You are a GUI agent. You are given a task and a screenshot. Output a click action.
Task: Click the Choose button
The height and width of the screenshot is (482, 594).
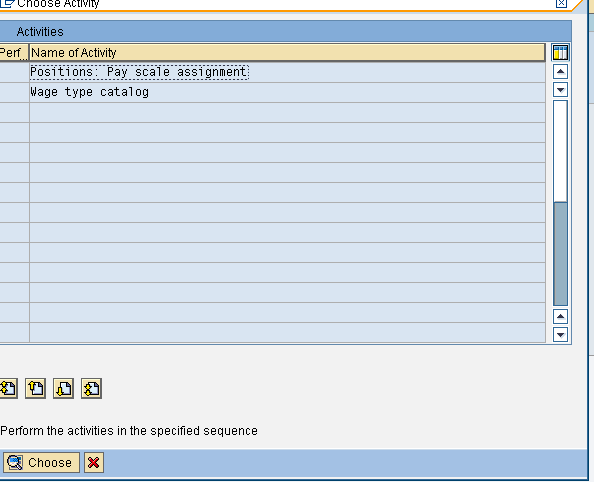[x=41, y=462]
